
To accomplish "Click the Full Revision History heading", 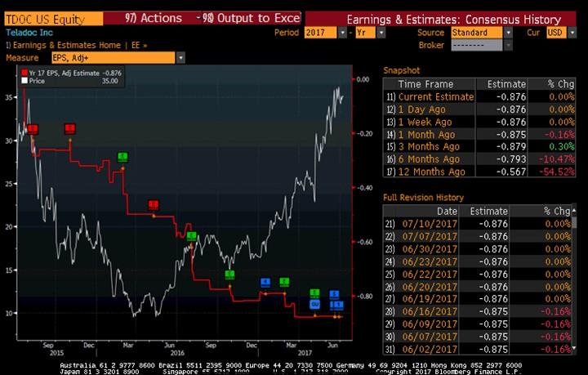I will [423, 198].
